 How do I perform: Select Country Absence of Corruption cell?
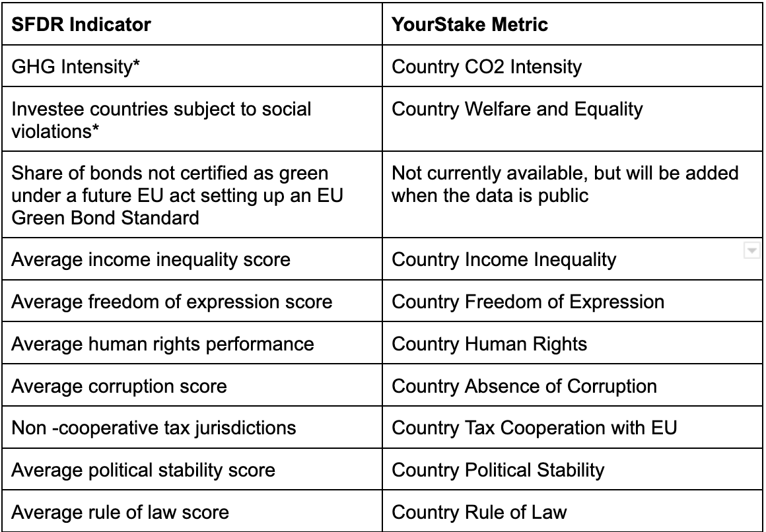coord(572,385)
